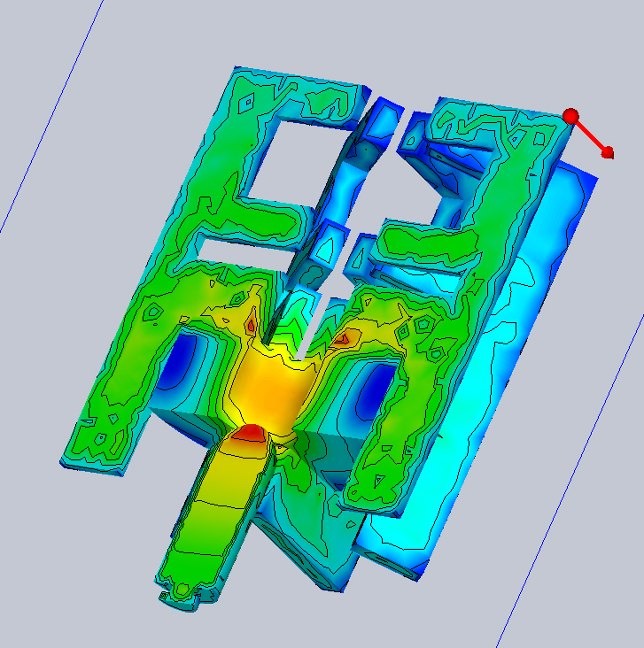Select the small red hotspot left of the central slit

click(251, 326)
